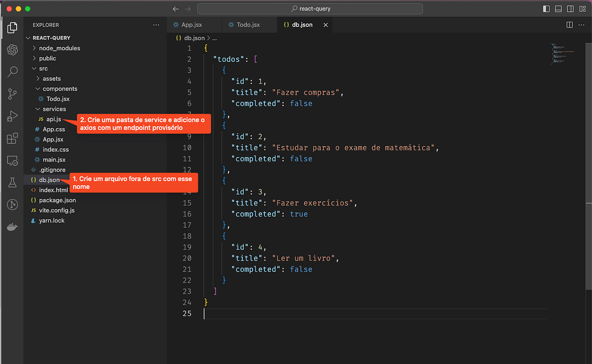Open Run and Debug view
Viewport: 592px width, 364px height.
coord(12,116)
